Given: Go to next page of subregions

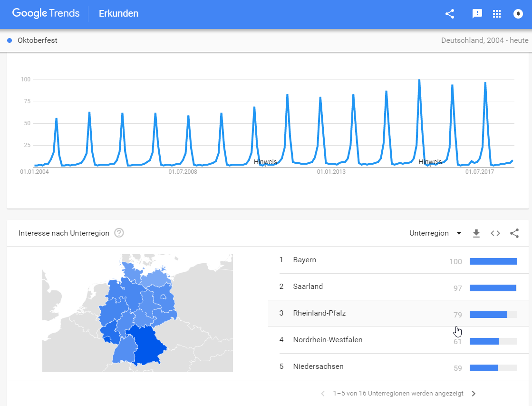Looking at the screenshot, I should coord(473,394).
